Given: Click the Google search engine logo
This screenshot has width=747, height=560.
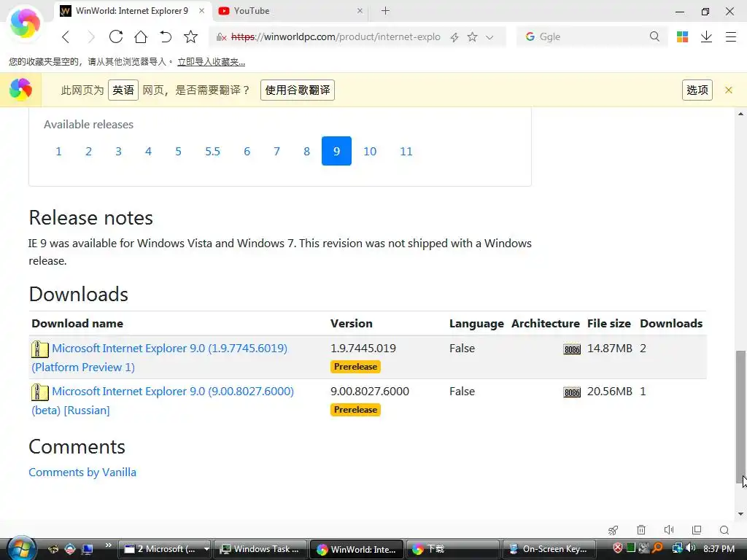Looking at the screenshot, I should coord(530,36).
